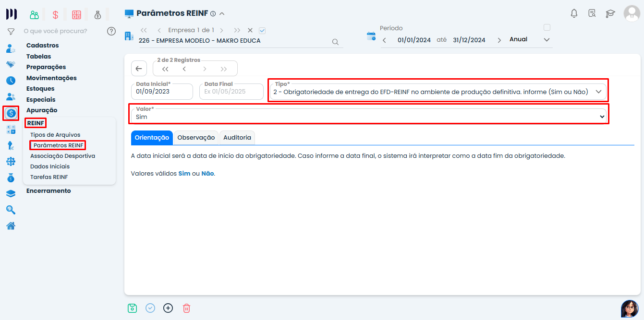Image resolution: width=644 pixels, height=320 pixels.
Task: Expand the Parâmetros REINF title chevron
Action: click(x=221, y=14)
